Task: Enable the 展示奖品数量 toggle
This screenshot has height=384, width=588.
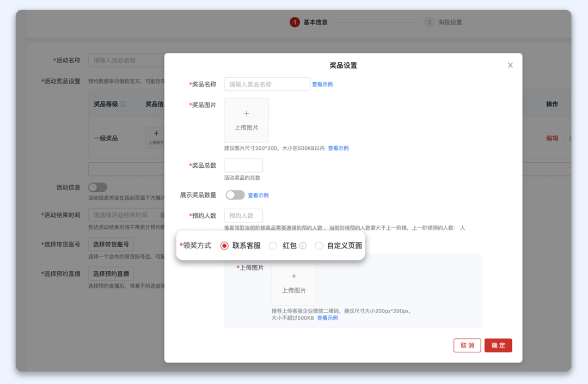Action: pos(235,194)
